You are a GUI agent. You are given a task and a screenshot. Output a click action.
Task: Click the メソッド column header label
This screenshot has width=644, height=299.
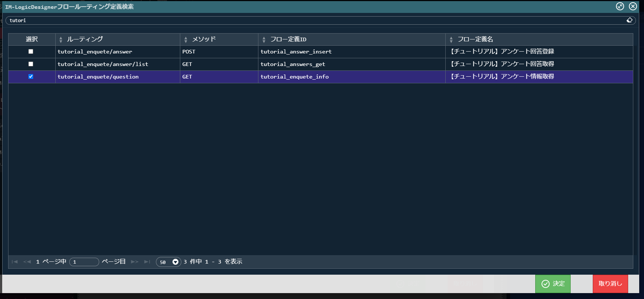click(x=204, y=39)
